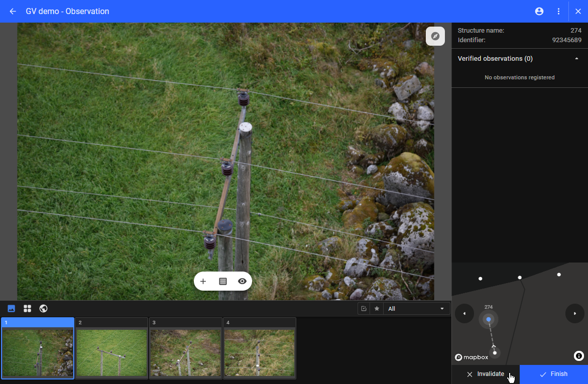Image resolution: width=588 pixels, height=384 pixels.
Task: Click the image export icon beside star
Action: 364,309
